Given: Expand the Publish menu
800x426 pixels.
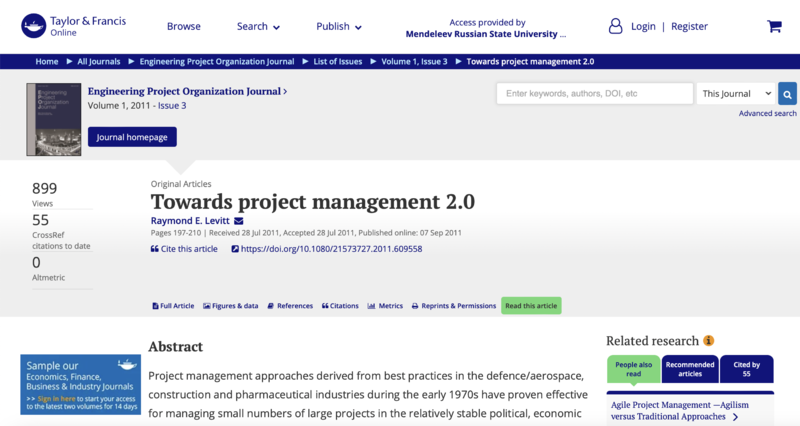Looking at the screenshot, I should coord(337,27).
